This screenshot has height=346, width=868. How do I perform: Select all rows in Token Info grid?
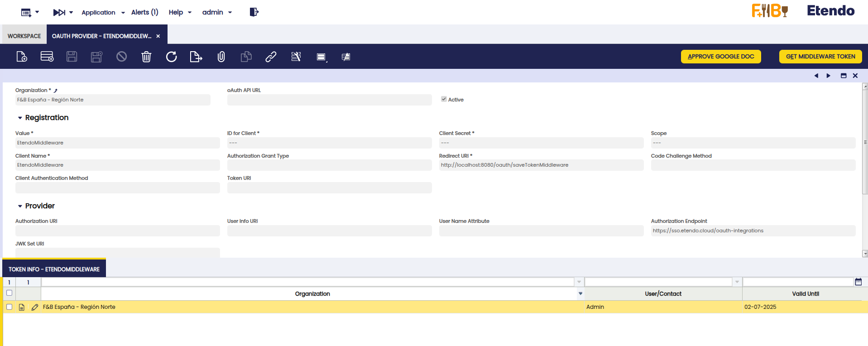[x=9, y=293]
